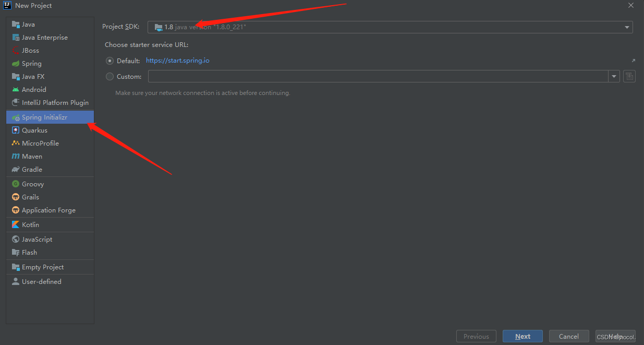Select JBoss text in the list
This screenshot has width=644, height=345.
tap(30, 51)
